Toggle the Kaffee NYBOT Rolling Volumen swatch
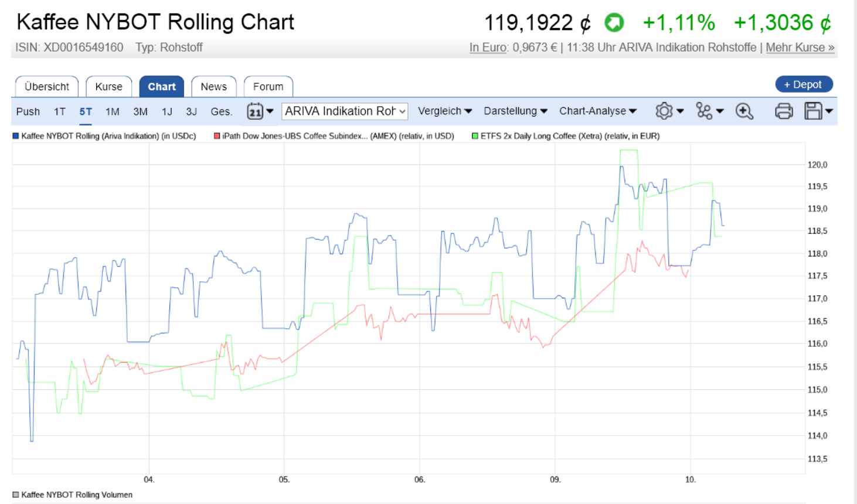 (x=16, y=495)
